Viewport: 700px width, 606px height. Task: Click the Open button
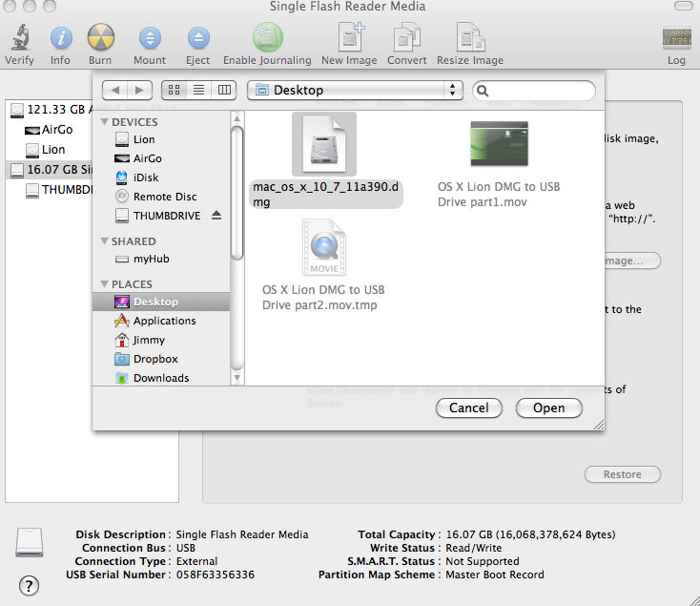[x=548, y=408]
